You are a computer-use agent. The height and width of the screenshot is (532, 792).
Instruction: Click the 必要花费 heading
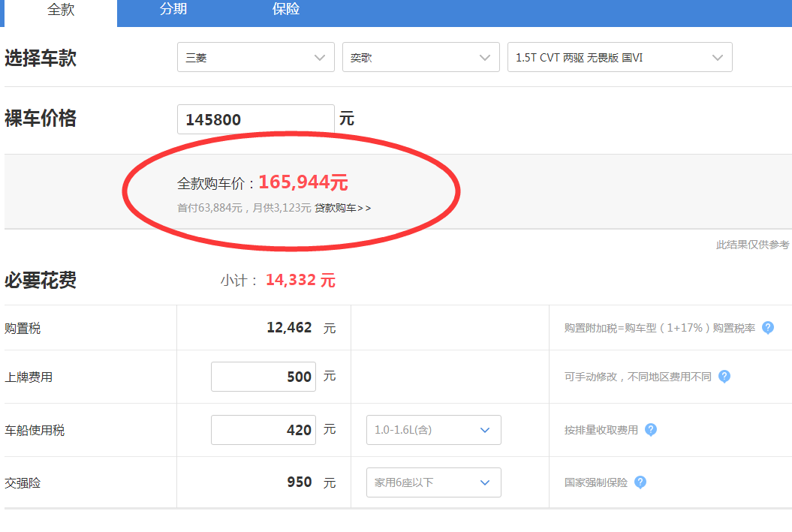[x=41, y=280]
